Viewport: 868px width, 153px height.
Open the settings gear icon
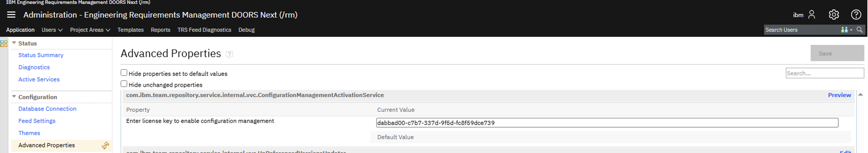coord(834,14)
